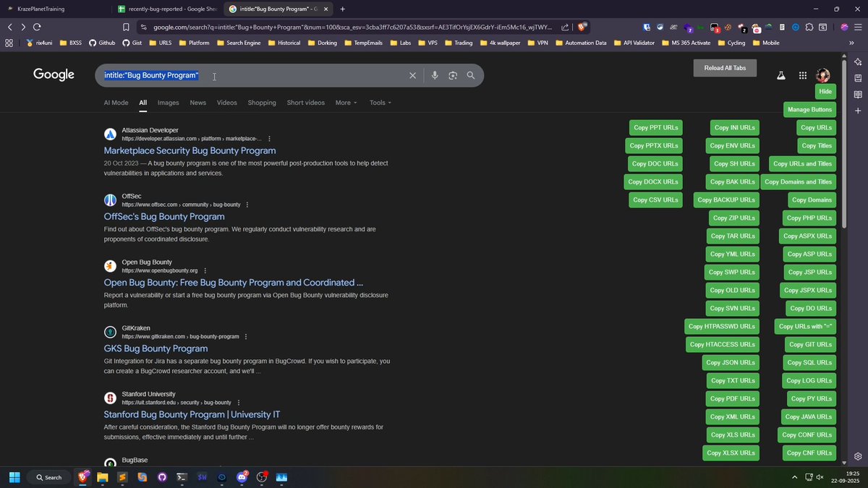Open Google Search Labs flask icon

(781, 75)
